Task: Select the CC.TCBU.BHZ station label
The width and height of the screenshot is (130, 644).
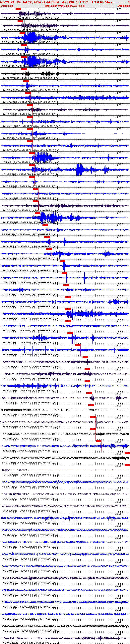Action: point(10,474)
